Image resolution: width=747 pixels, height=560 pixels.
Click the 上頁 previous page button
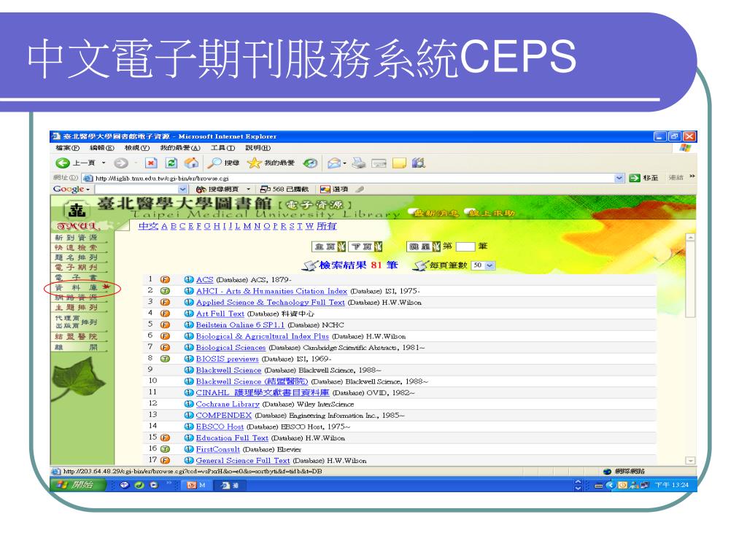(x=329, y=246)
